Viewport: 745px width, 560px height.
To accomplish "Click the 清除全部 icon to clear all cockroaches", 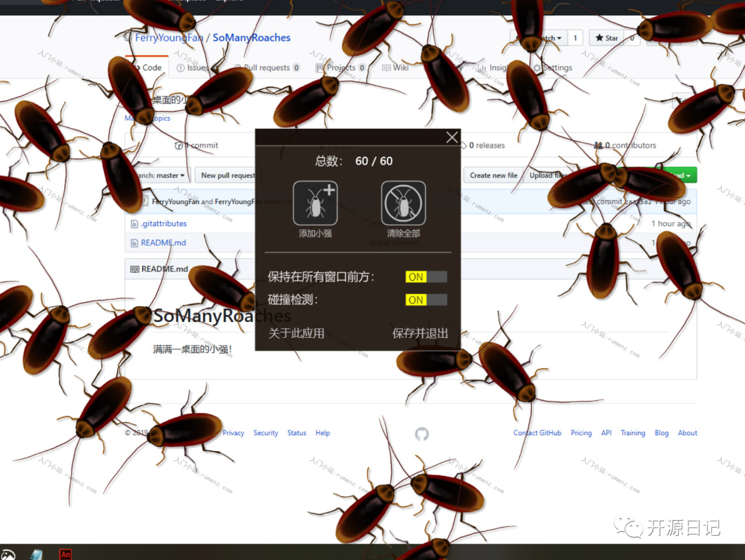I will tap(404, 202).
